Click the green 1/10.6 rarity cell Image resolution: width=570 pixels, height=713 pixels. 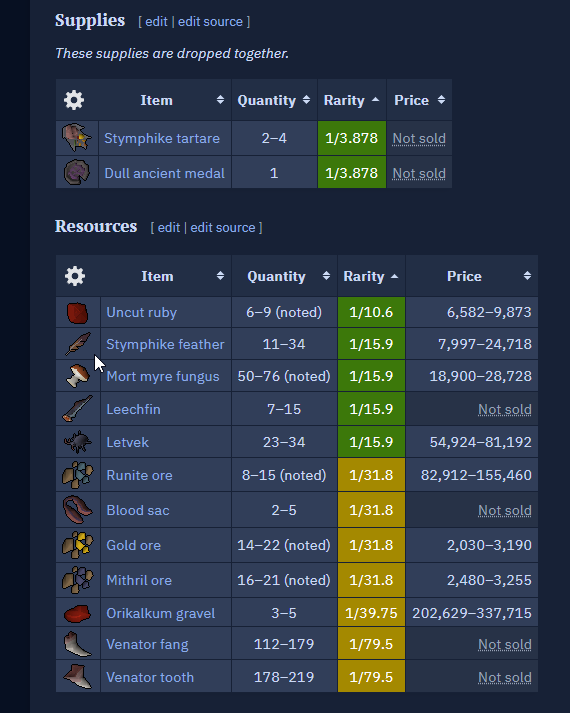pyautogui.click(x=371, y=312)
